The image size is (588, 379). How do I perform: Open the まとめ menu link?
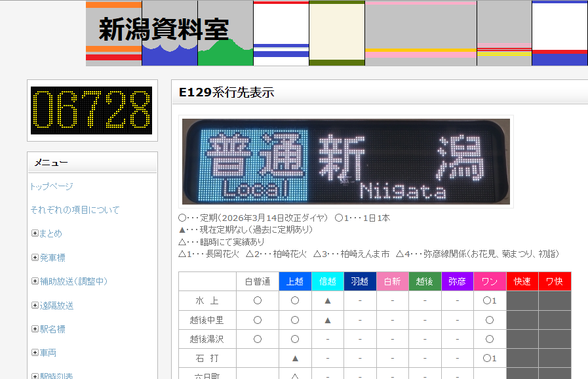click(50, 233)
